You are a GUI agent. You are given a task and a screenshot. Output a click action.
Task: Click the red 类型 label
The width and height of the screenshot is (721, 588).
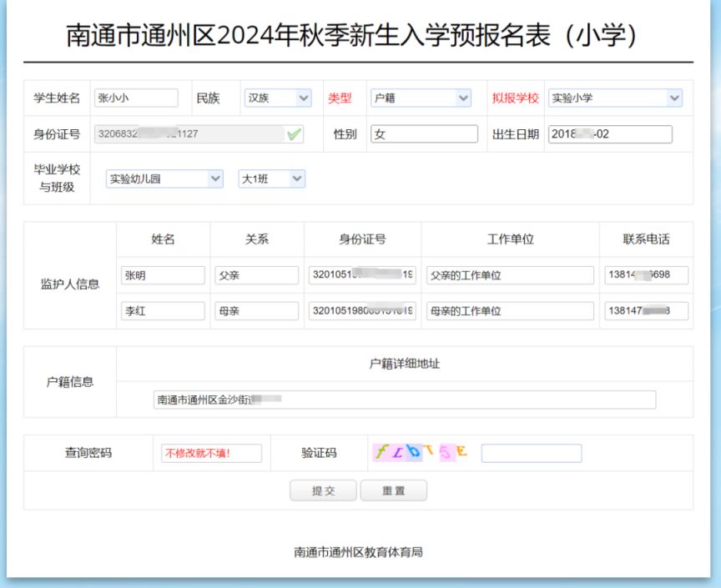tap(340, 98)
